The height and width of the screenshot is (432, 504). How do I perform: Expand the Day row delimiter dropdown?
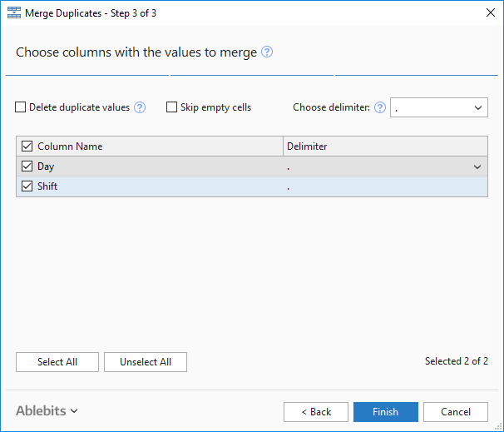[477, 166]
